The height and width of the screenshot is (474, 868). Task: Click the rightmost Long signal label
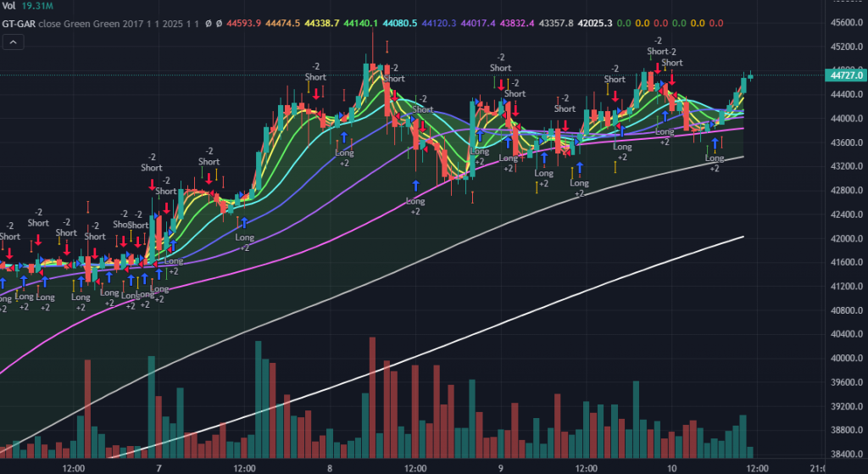[715, 158]
